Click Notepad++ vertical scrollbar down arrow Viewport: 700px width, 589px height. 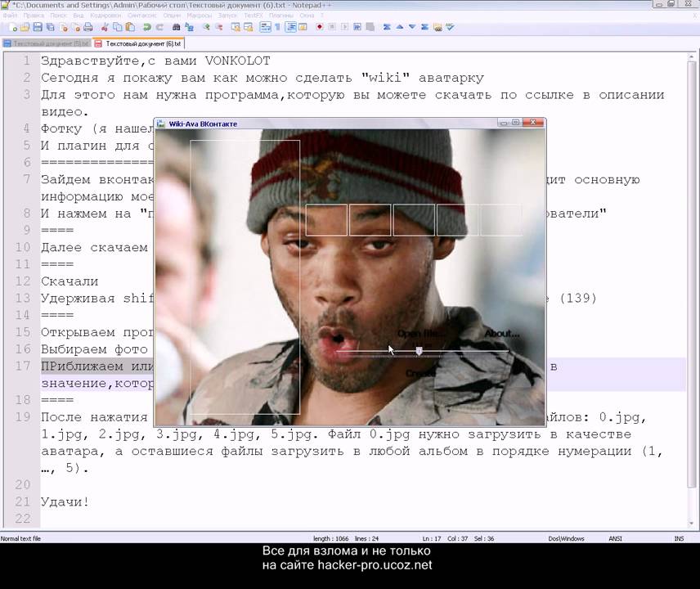[692, 523]
